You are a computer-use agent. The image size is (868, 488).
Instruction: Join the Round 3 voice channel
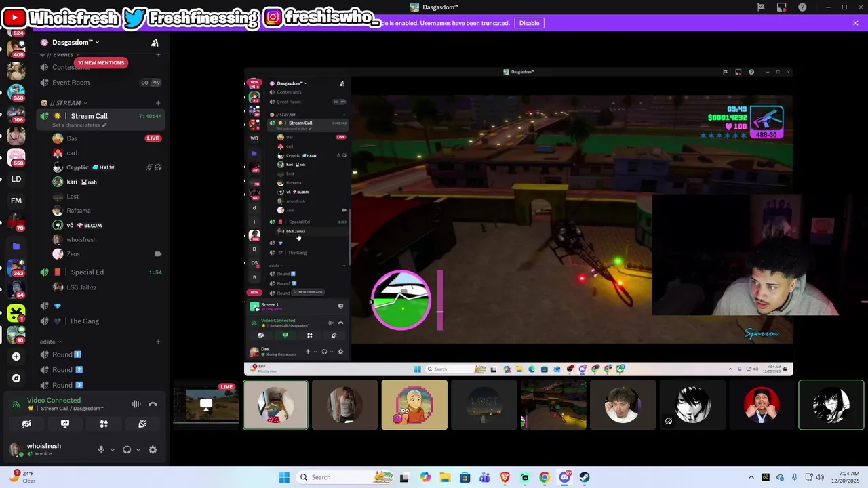click(100, 385)
